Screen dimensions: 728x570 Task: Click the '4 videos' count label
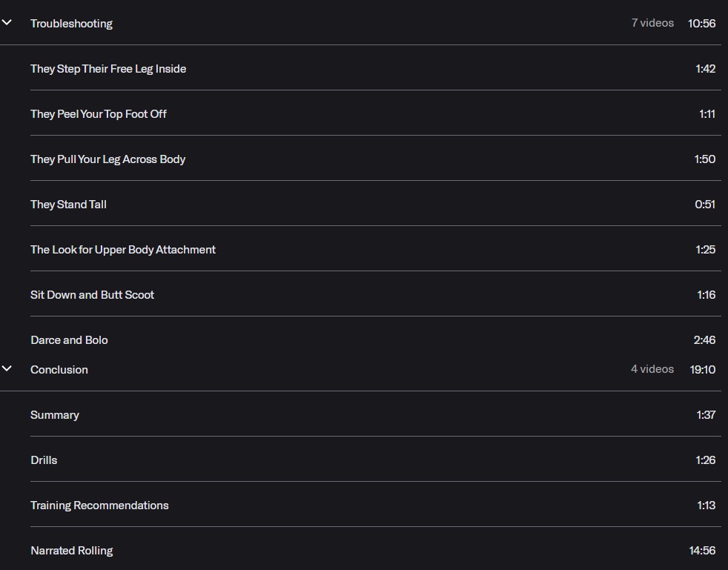tap(652, 369)
